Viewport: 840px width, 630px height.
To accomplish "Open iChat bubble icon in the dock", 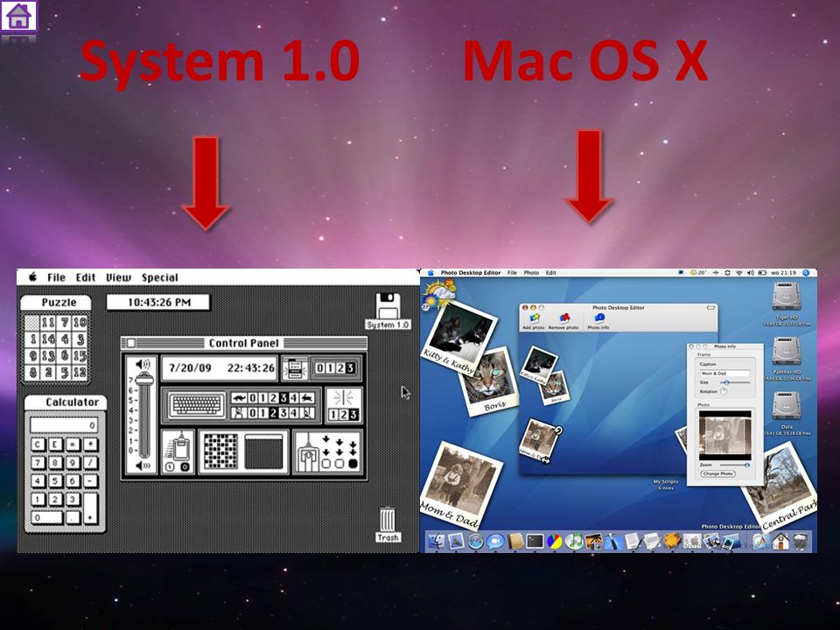I will pyautogui.click(x=495, y=541).
